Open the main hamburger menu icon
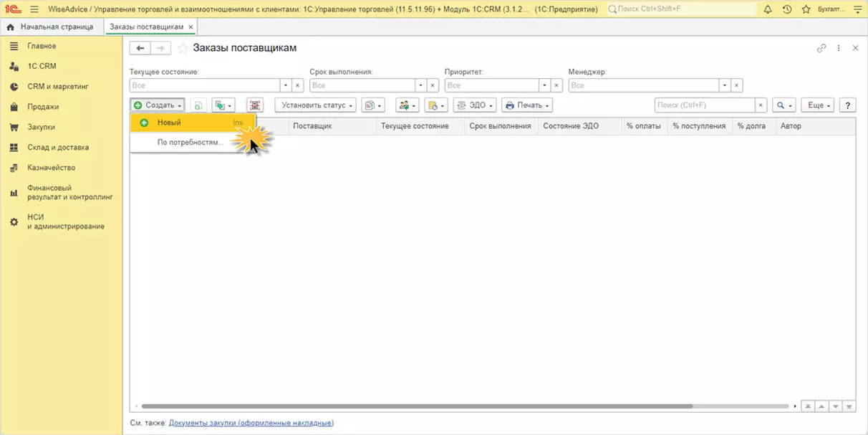The image size is (868, 435). 34,9
